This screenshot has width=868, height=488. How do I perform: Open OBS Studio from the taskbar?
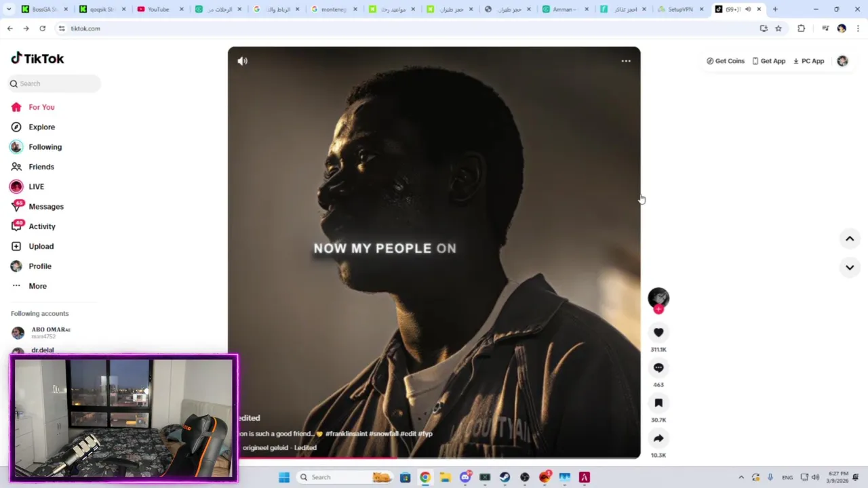[x=525, y=477]
